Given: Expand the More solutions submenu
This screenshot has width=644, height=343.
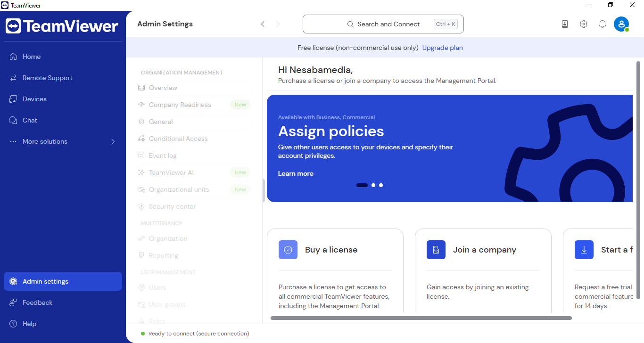Looking at the screenshot, I should (x=113, y=141).
